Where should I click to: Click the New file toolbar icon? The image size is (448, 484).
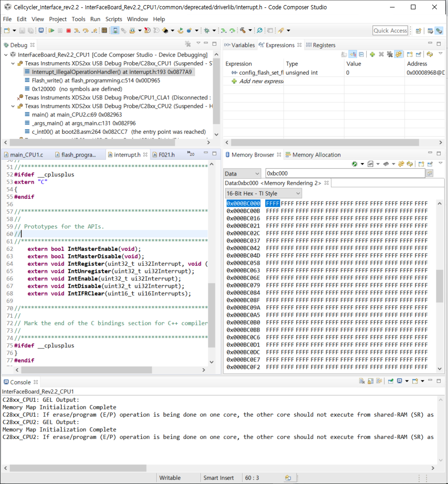(7, 31)
